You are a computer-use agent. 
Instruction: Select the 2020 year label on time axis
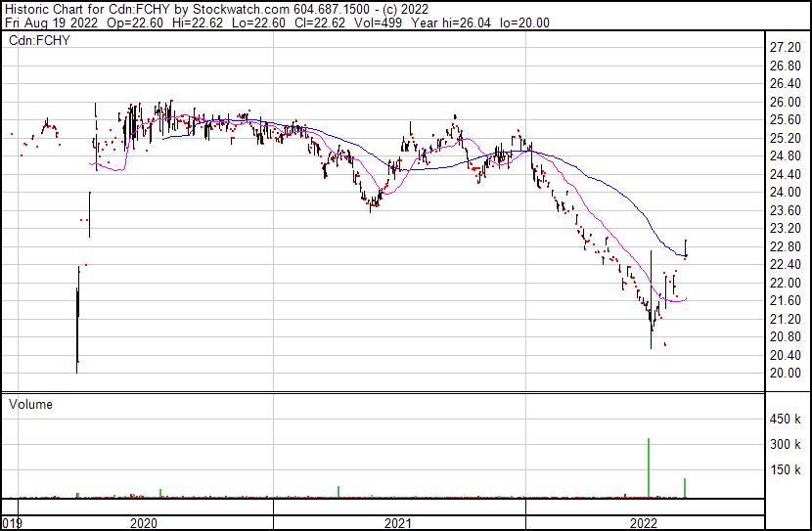tap(144, 523)
